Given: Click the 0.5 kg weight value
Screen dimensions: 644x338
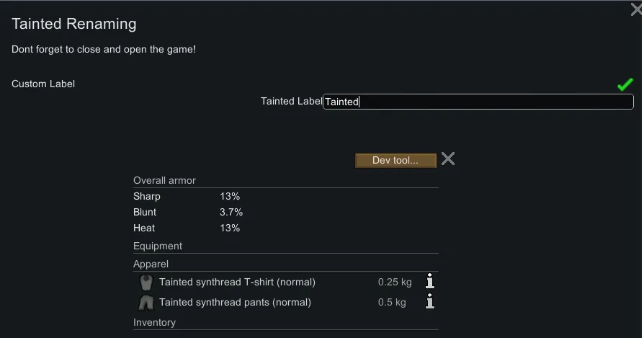Looking at the screenshot, I should (x=392, y=302).
